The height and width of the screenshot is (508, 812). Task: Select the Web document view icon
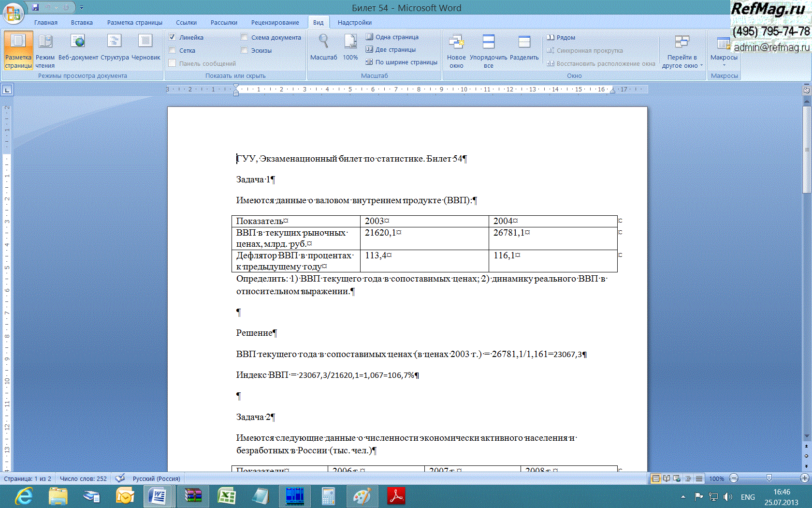click(78, 47)
